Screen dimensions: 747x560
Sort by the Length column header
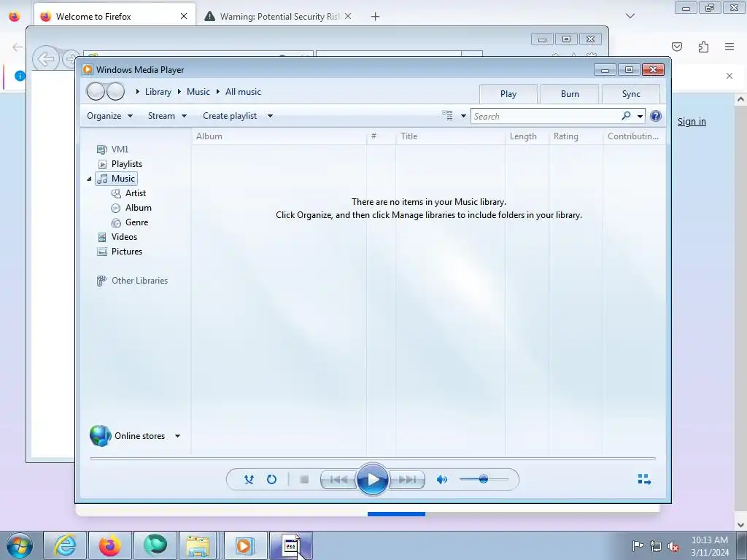(x=527, y=136)
